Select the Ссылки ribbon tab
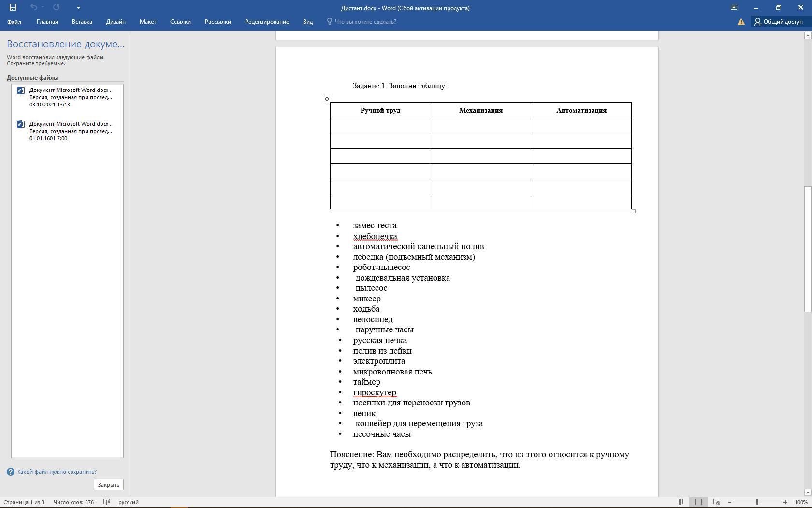Image resolution: width=812 pixels, height=508 pixels. tap(180, 22)
